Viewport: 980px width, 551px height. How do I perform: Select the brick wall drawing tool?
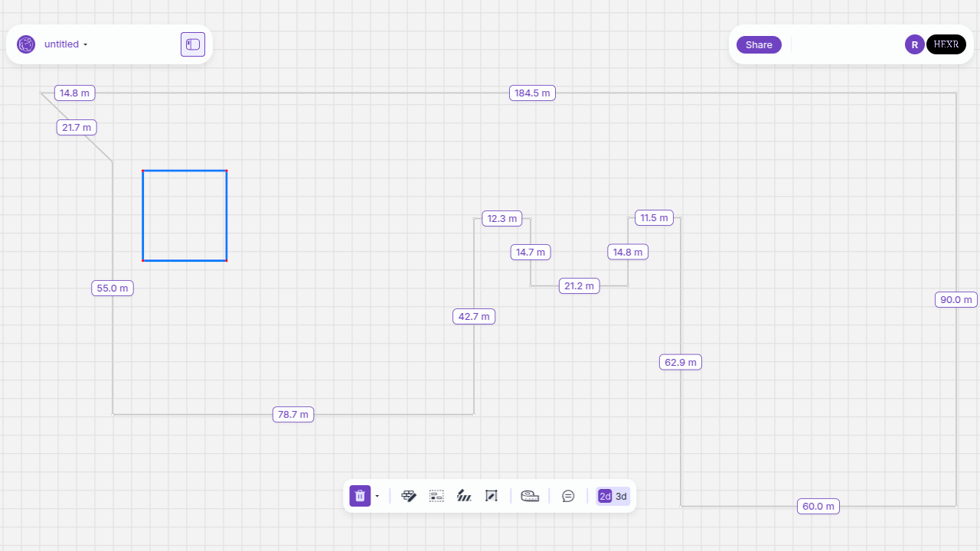409,496
